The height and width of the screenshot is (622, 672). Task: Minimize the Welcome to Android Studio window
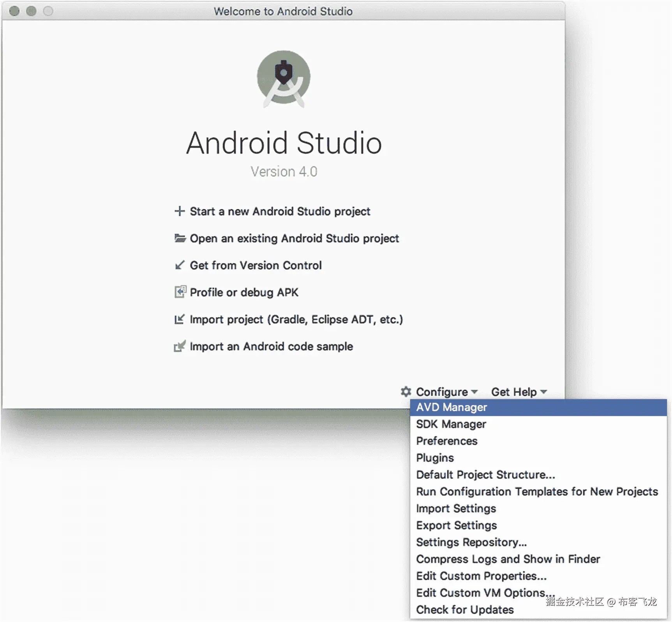31,11
